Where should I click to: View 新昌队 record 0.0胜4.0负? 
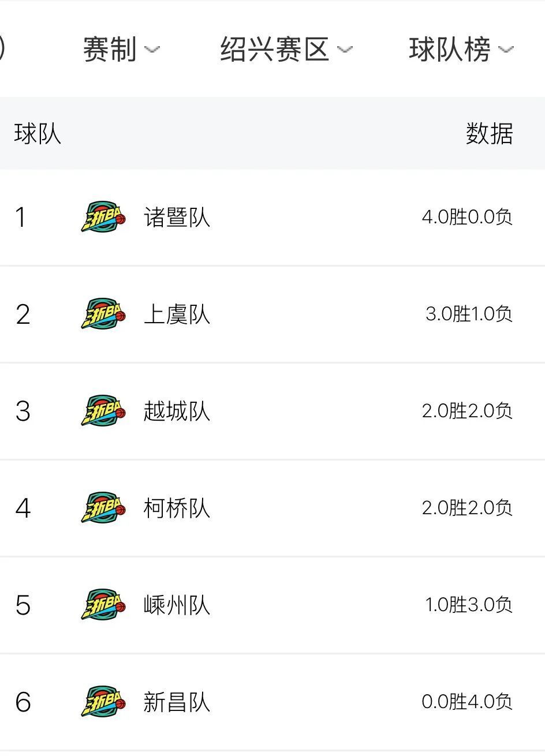point(467,702)
